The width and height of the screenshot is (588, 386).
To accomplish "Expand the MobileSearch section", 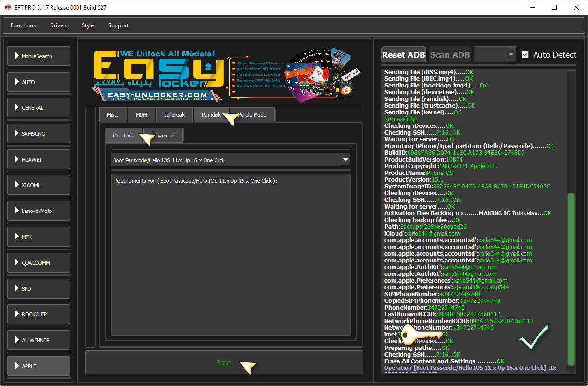I will [39, 56].
